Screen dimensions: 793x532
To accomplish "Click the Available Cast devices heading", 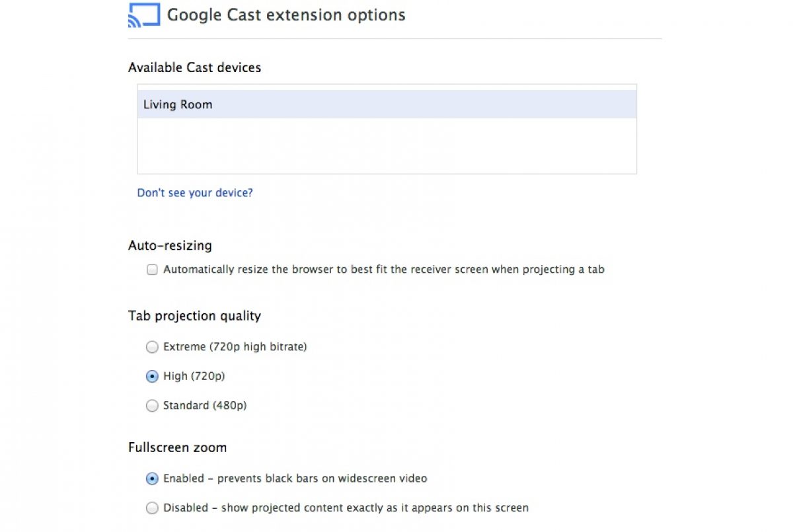I will [194, 67].
